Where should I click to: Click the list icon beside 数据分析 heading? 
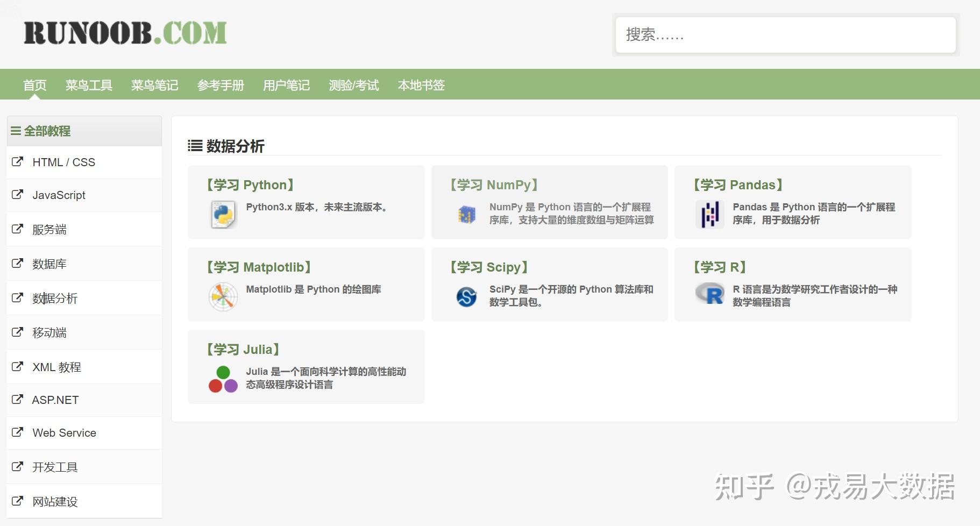pyautogui.click(x=195, y=146)
